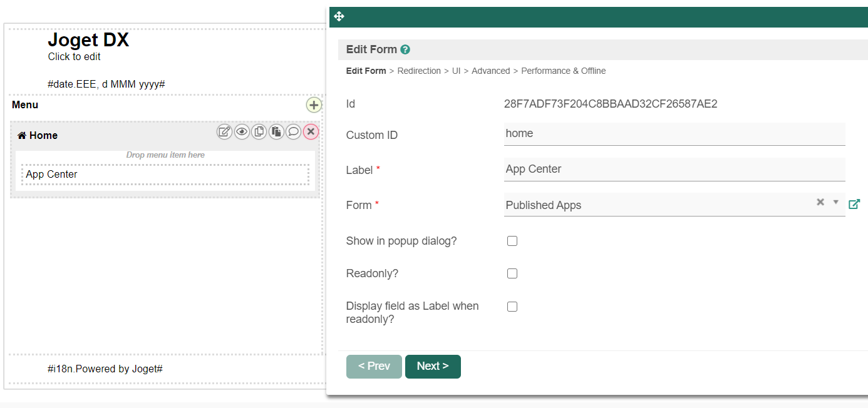Click the #i18n.Powered by Joget# footer
Image resolution: width=868 pixels, height=408 pixels.
click(105, 369)
